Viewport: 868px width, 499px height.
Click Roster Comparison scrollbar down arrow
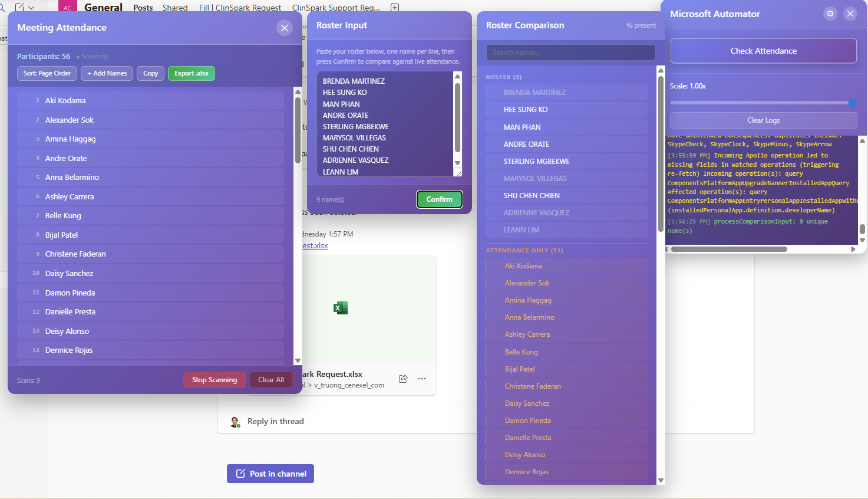coord(661,481)
